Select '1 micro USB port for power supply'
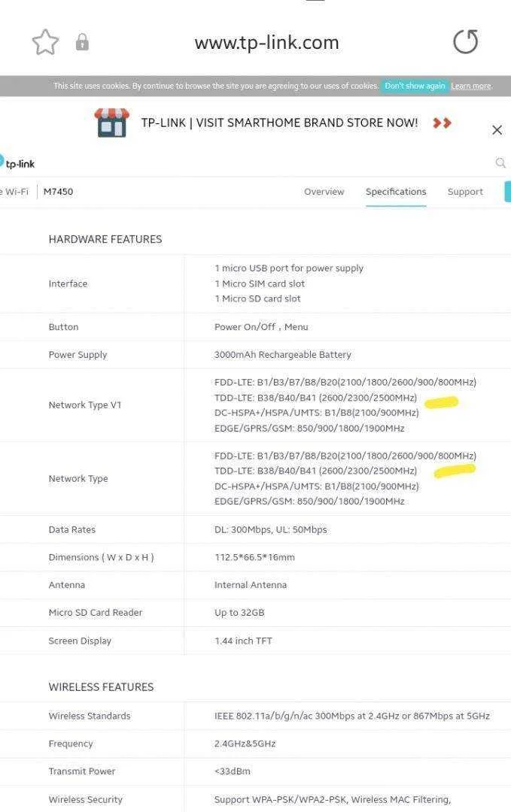511x812 pixels. click(x=289, y=268)
